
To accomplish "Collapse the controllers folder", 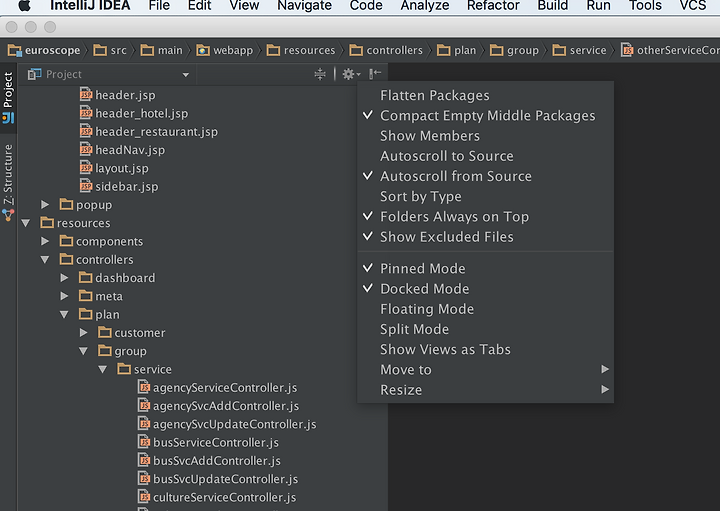I will coord(45,259).
